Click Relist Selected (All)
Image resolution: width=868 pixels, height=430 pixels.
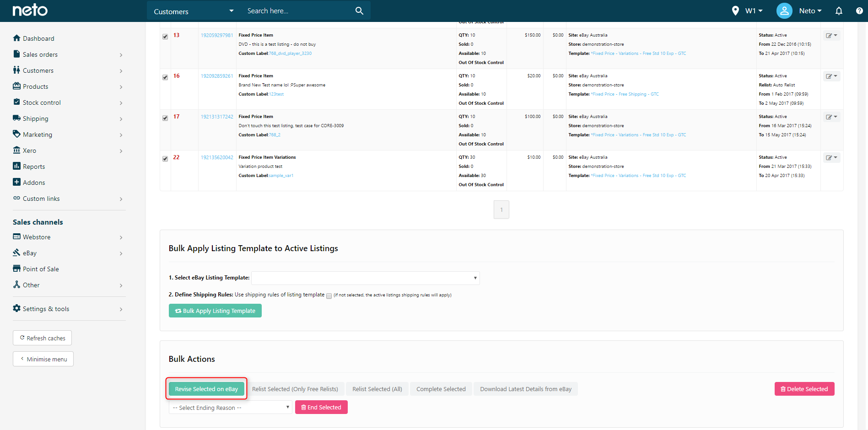point(377,389)
